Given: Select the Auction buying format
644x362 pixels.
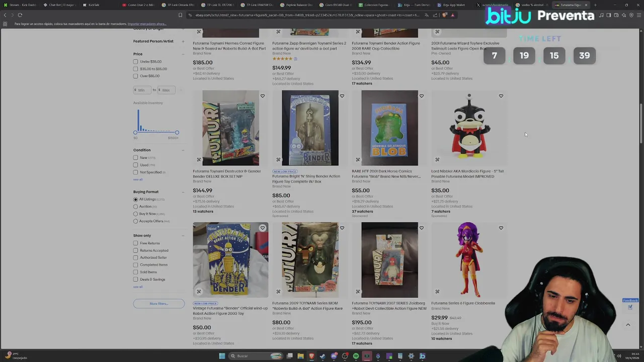Looking at the screenshot, I should pyautogui.click(x=135, y=207).
